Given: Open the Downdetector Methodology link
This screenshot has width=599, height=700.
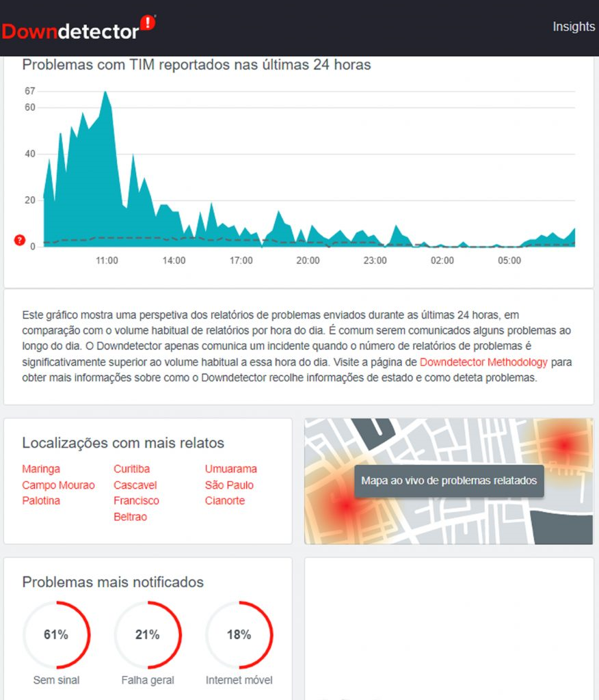Looking at the screenshot, I should tap(483, 362).
